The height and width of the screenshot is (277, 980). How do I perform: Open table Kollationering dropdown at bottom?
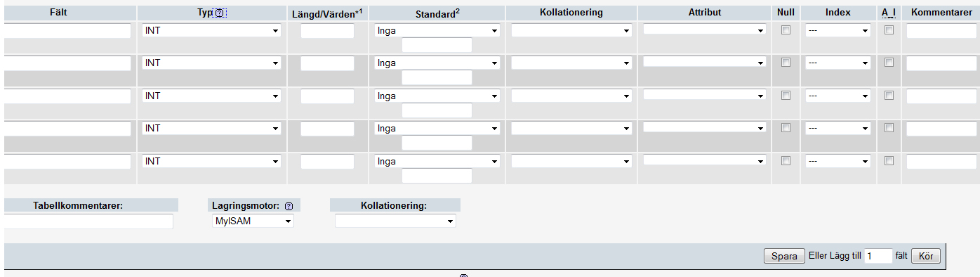coord(395,221)
